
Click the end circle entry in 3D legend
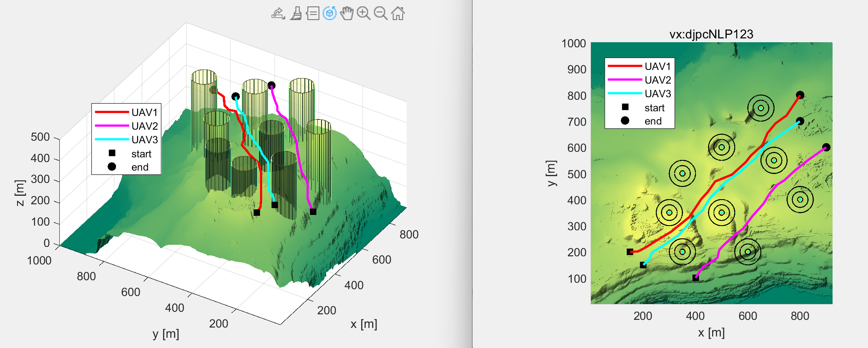pyautogui.click(x=112, y=167)
